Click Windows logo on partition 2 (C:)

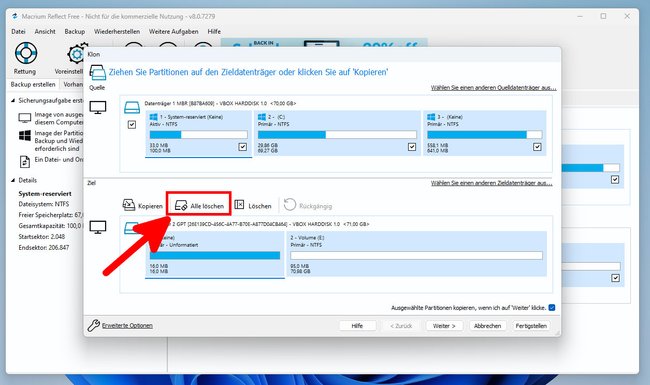262,117
